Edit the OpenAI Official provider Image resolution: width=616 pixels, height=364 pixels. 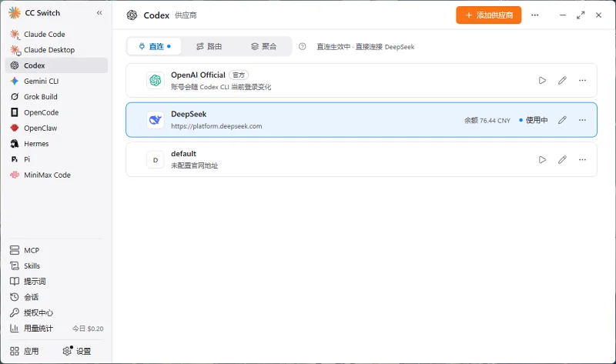(x=562, y=81)
